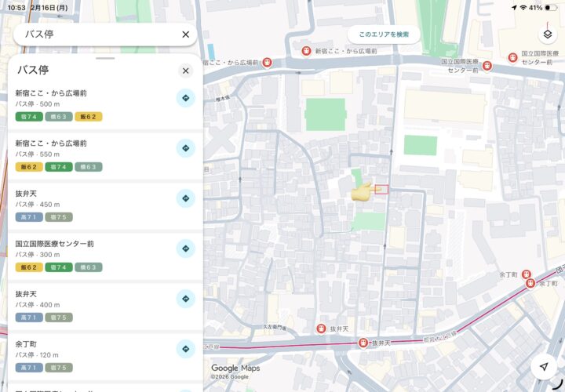
Task: Get directions to 国立国際医療センター前 stop
Action: [185, 249]
